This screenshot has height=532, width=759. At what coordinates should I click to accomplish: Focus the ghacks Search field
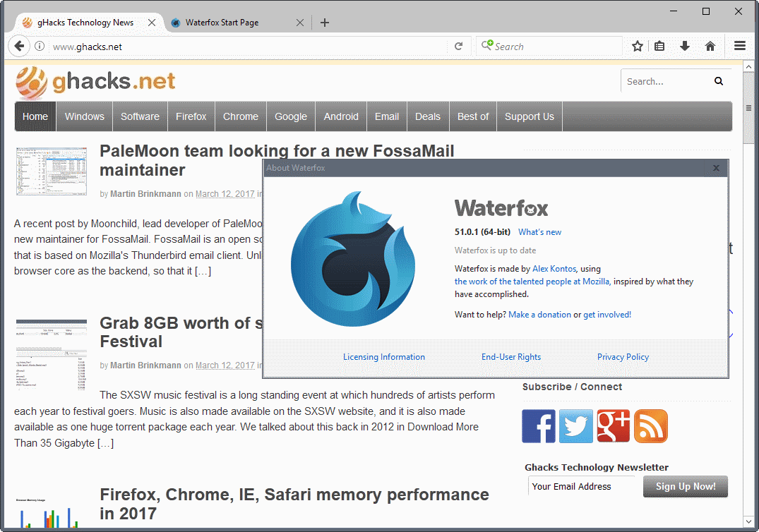[666, 81]
